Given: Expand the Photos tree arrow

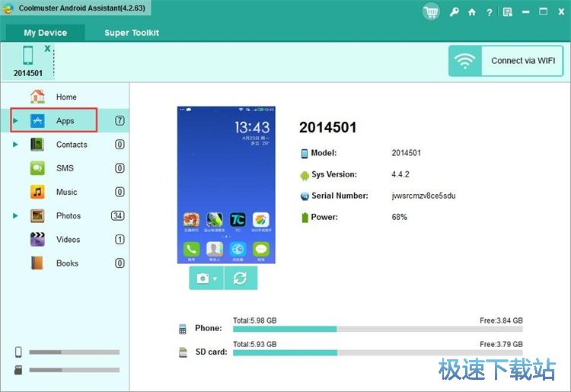Looking at the screenshot, I should pos(15,215).
